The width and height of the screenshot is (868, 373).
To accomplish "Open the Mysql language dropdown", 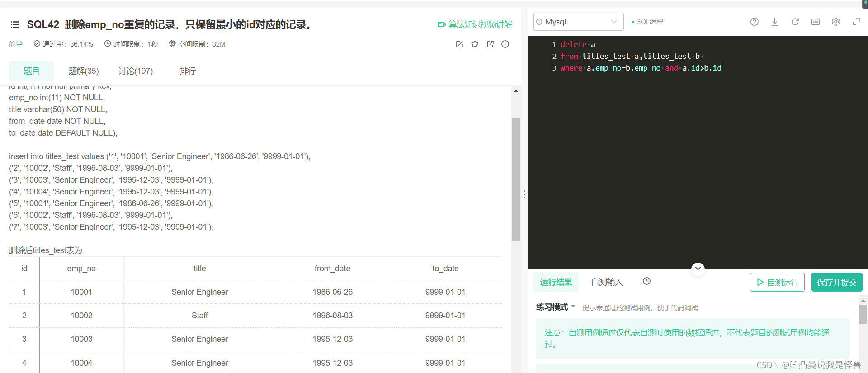I will point(578,22).
